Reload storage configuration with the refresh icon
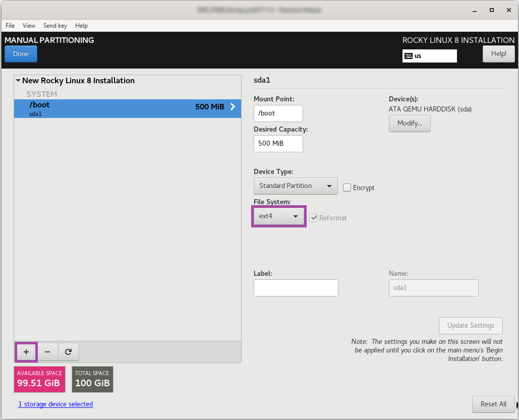 tap(68, 352)
